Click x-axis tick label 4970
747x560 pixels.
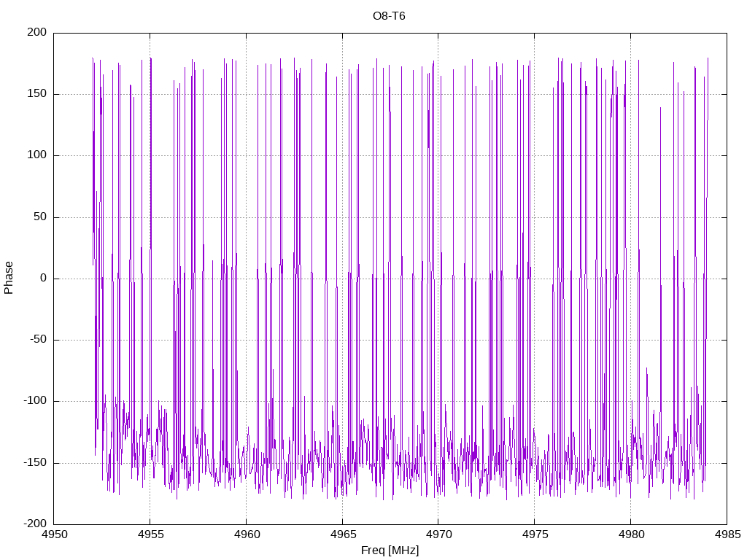[x=438, y=534]
